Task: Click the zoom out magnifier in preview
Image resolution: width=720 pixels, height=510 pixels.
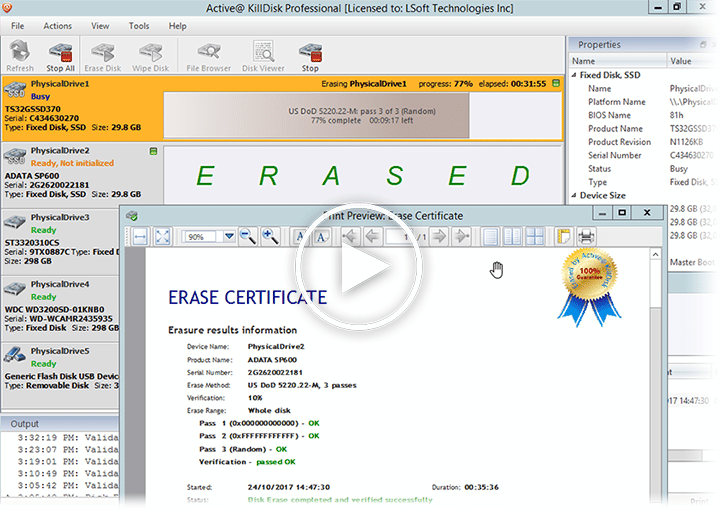Action: tap(249, 237)
